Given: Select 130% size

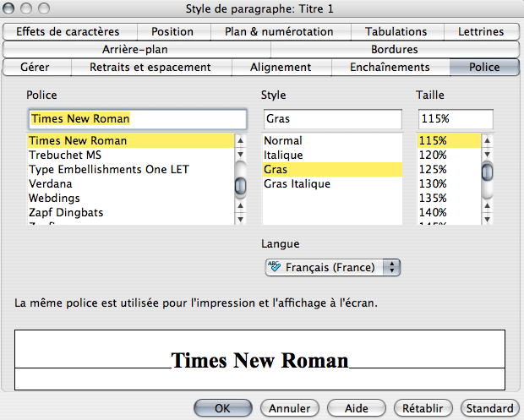Looking at the screenshot, I should coord(449,183).
